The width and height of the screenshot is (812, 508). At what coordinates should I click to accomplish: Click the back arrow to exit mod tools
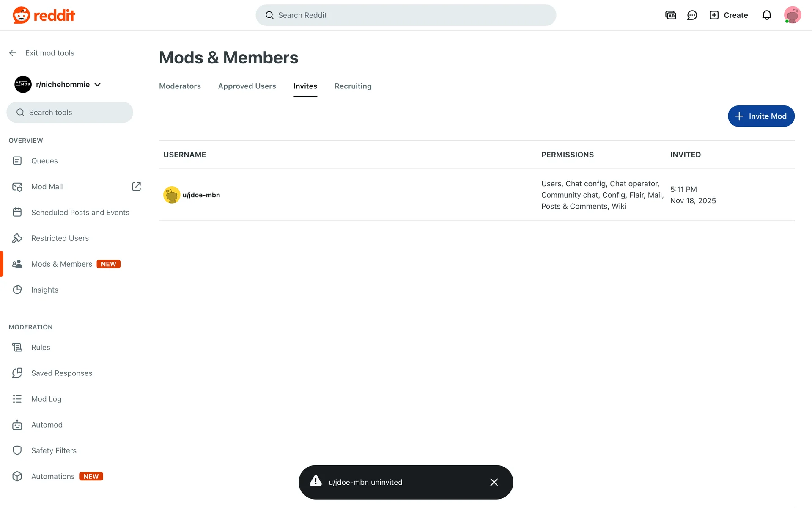point(13,53)
